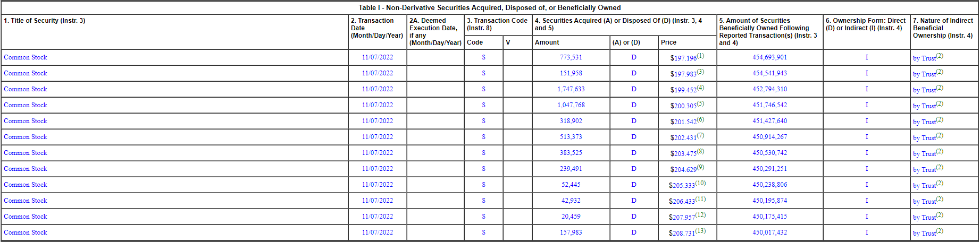The image size is (980, 242).
Task: Click the 450,017,432 beneficially owned value
Action: pyautogui.click(x=769, y=232)
